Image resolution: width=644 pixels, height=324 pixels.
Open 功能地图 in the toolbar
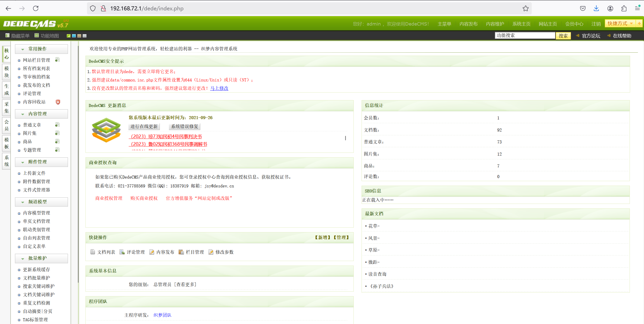point(47,36)
